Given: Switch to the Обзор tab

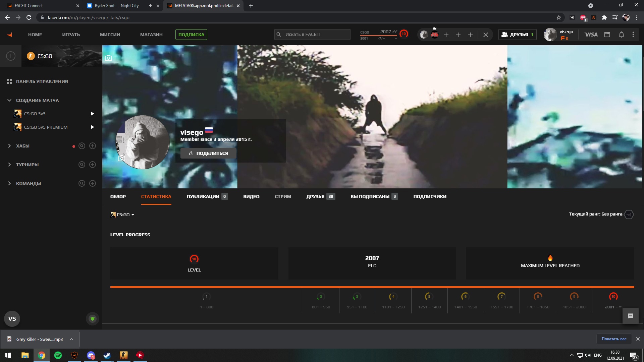Looking at the screenshot, I should click(118, 197).
